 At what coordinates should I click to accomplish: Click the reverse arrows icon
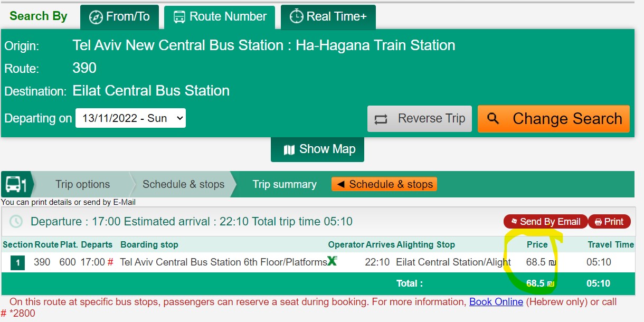(x=381, y=119)
